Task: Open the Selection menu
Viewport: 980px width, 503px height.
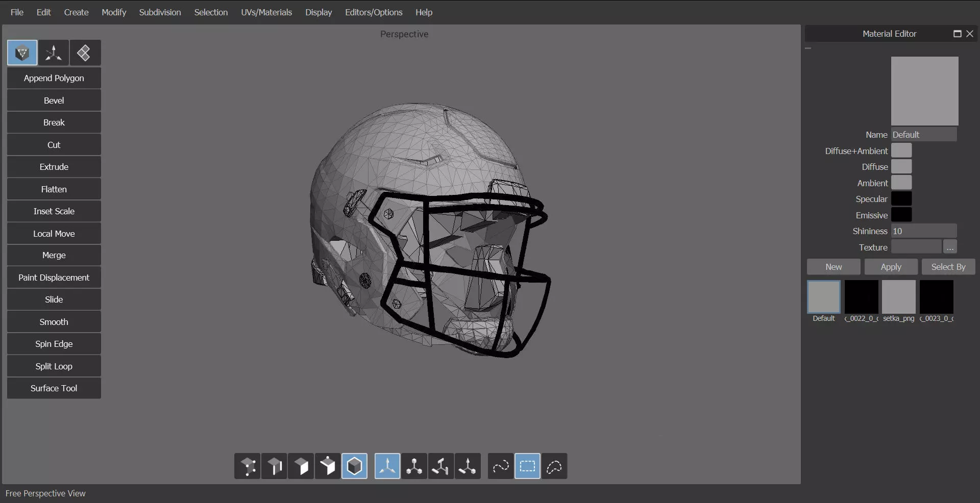Action: point(211,12)
